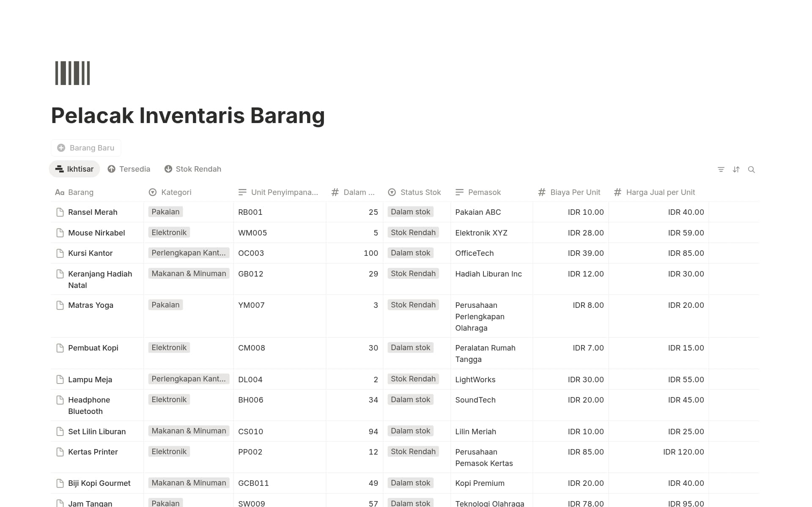The height and width of the screenshot is (507, 812).
Task: Click the filter icon above the table
Action: pos(721,170)
